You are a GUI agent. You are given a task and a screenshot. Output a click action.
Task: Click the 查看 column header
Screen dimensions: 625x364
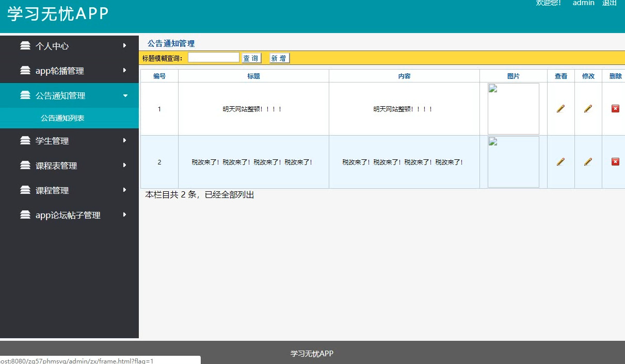[561, 76]
